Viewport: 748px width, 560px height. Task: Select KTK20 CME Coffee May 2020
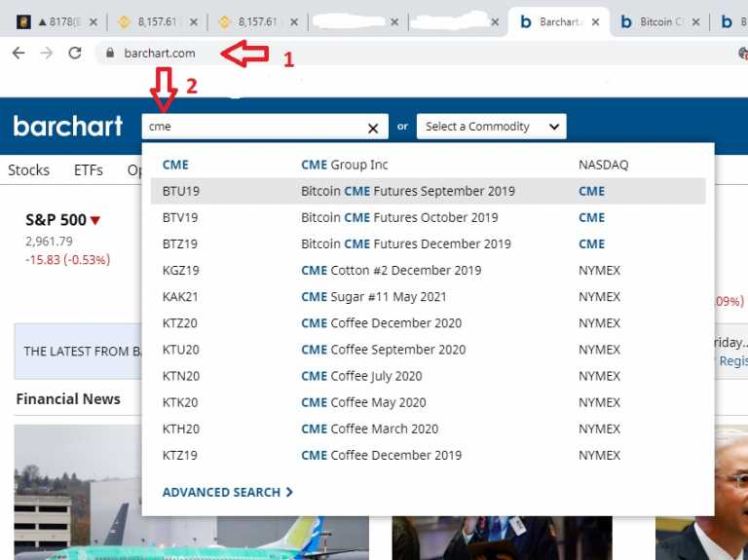[428, 402]
